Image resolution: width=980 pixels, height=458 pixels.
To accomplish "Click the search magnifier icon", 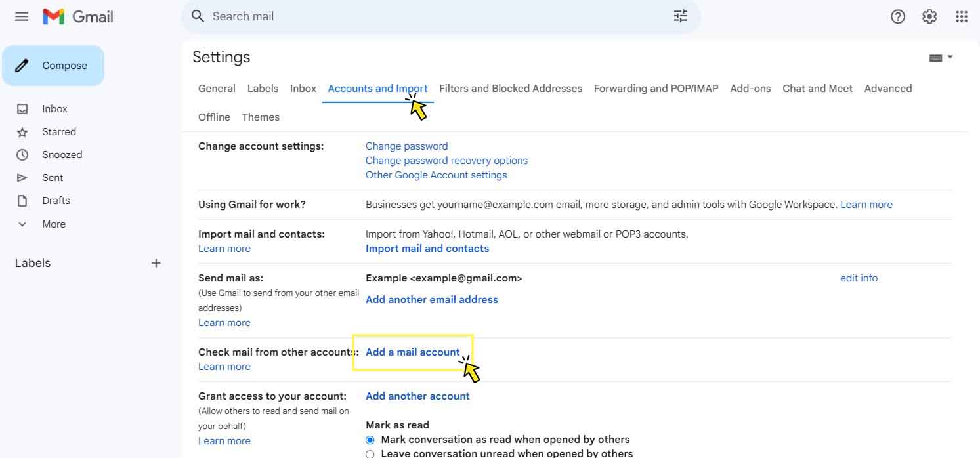I will click(198, 16).
